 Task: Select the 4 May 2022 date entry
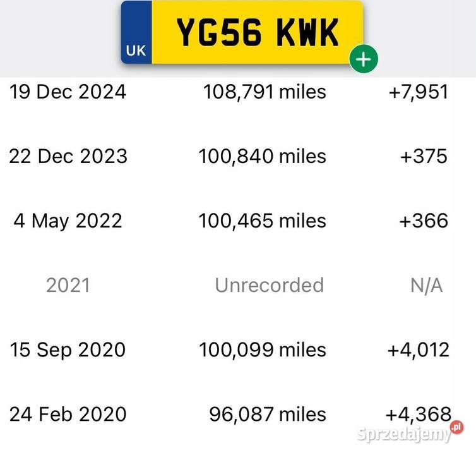(x=68, y=221)
